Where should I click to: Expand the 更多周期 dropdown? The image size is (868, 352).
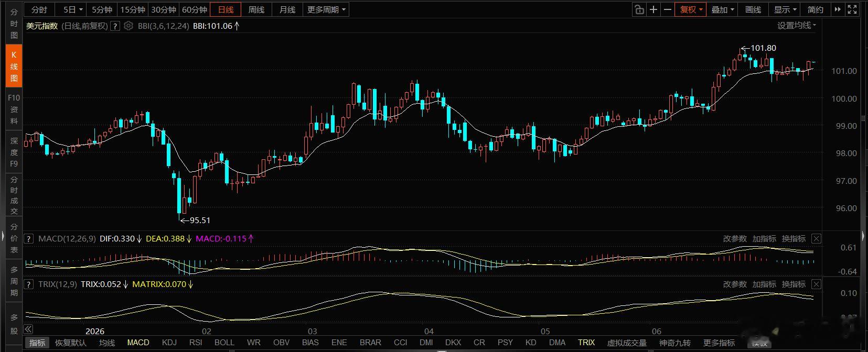326,9
